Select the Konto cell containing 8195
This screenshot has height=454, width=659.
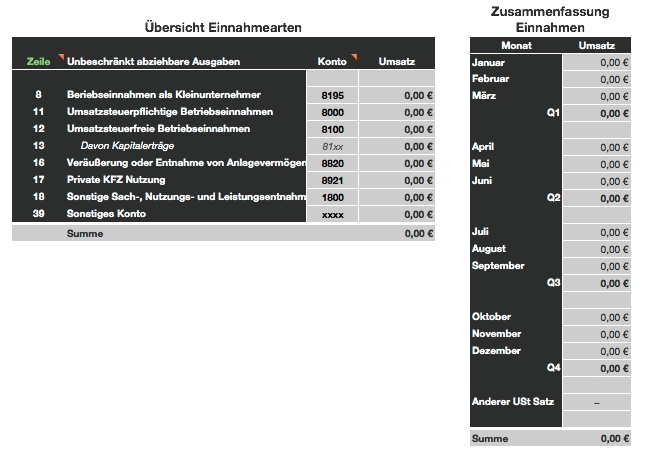point(332,95)
